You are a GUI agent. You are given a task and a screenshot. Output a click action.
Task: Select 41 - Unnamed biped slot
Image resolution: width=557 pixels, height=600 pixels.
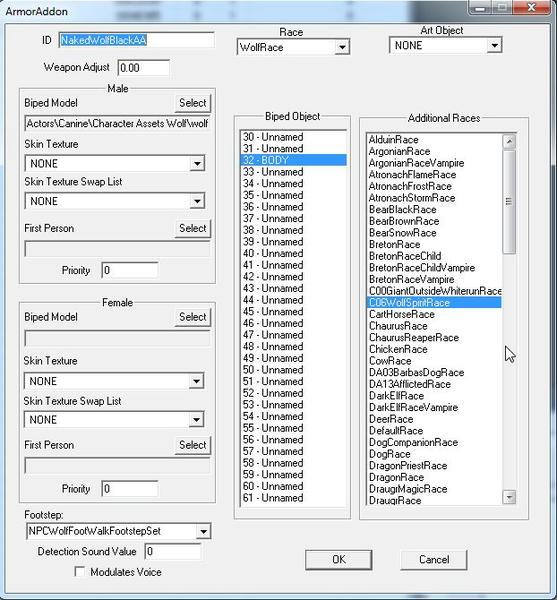(x=293, y=265)
